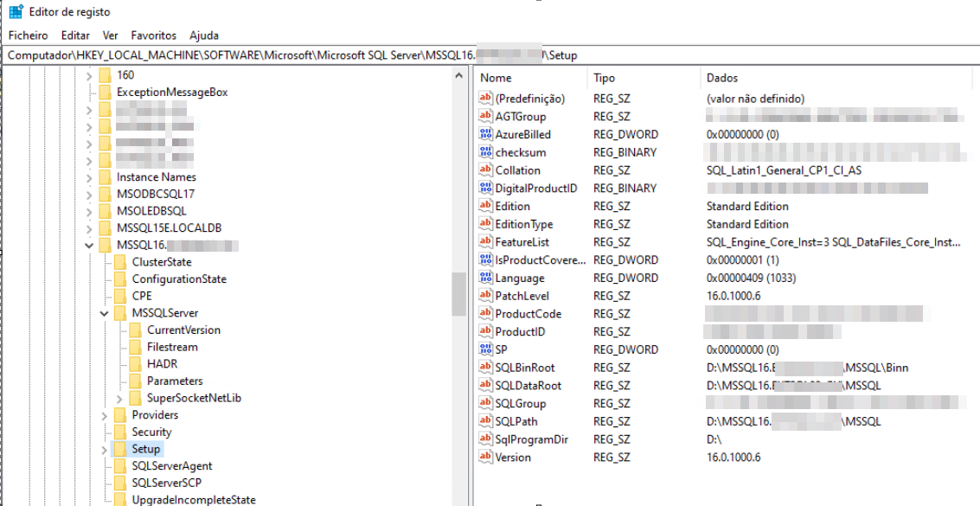Click the MSODBCSQL17 folder icon
Screen dimensions: 980x506
(x=106, y=194)
